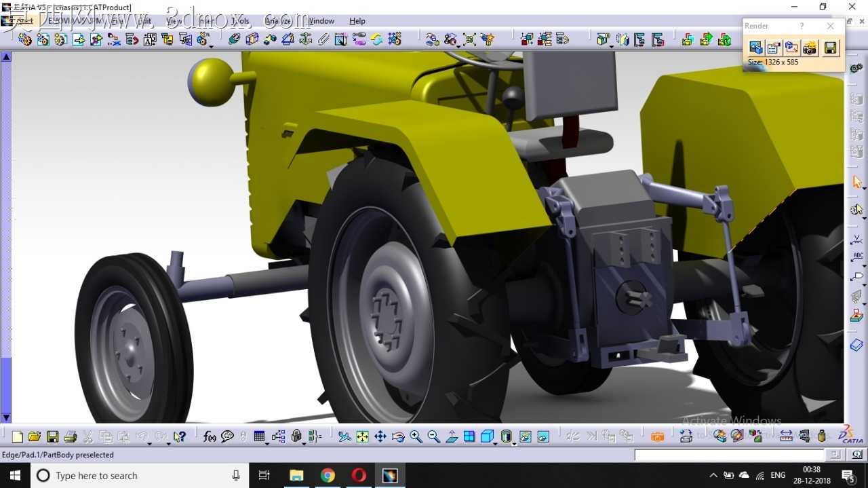Open a file with the folder icon
868x488 pixels.
tap(35, 436)
